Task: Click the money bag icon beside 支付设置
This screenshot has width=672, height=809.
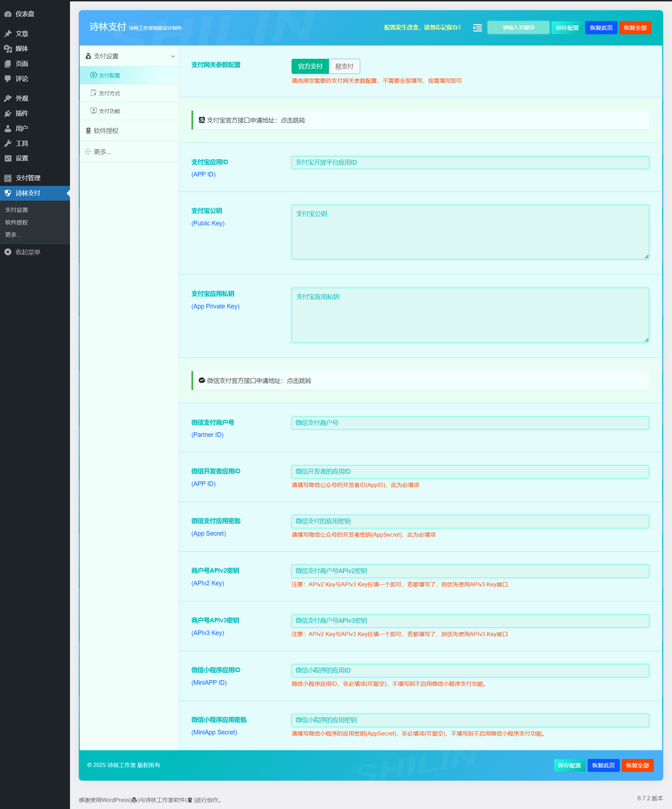Action: point(88,56)
